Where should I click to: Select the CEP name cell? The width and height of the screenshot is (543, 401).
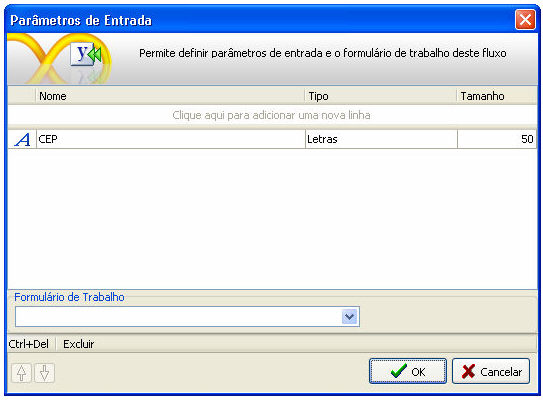pyautogui.click(x=171, y=139)
